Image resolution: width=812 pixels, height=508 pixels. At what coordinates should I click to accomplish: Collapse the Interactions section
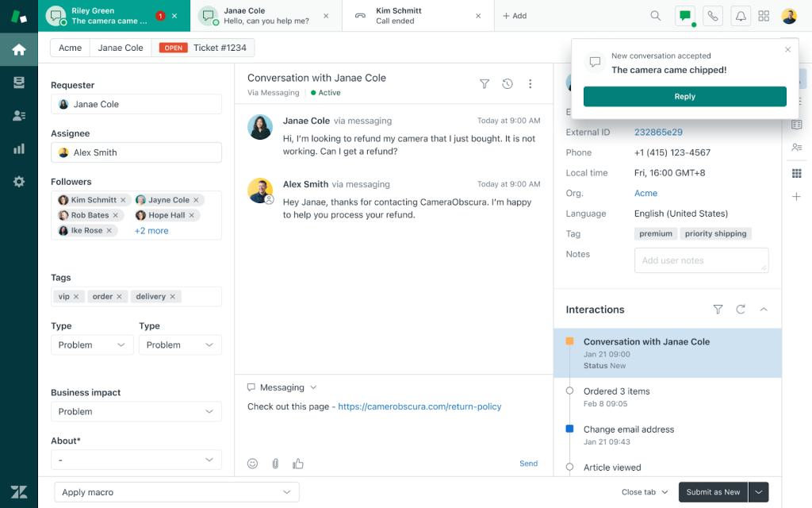[763, 310]
